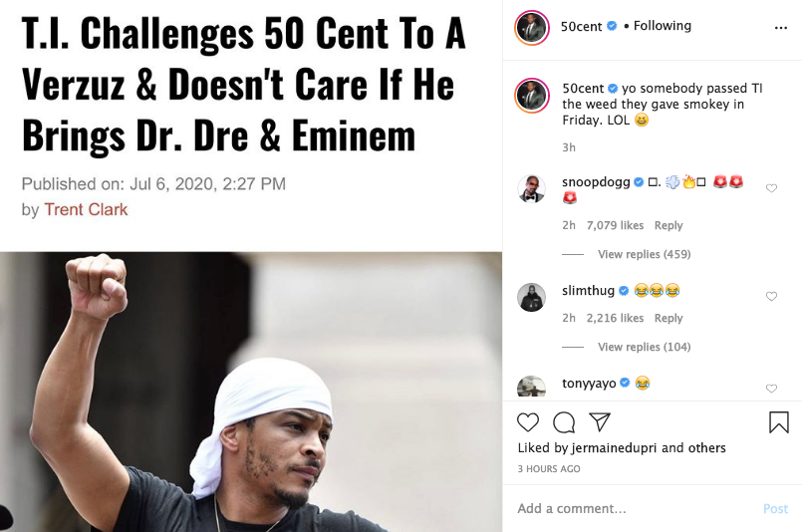Image resolution: width=802 pixels, height=532 pixels.
Task: Expand View replies (104) under slimthug
Action: coord(644,347)
